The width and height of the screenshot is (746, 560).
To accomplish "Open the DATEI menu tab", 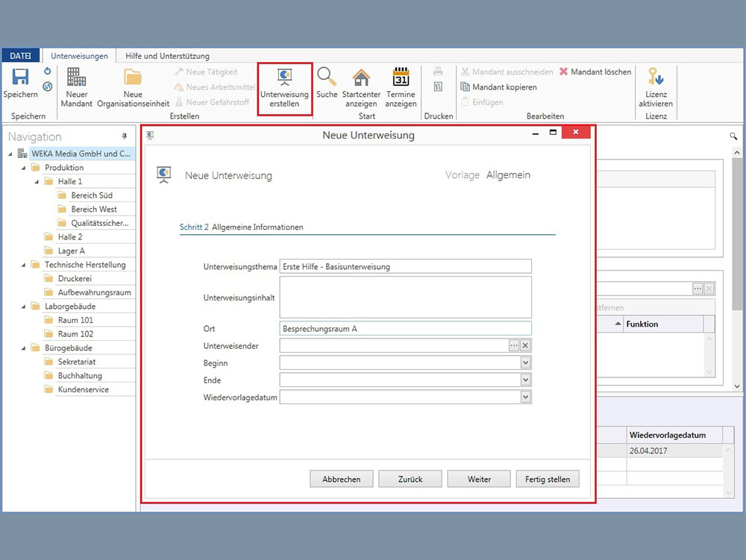I will (20, 56).
